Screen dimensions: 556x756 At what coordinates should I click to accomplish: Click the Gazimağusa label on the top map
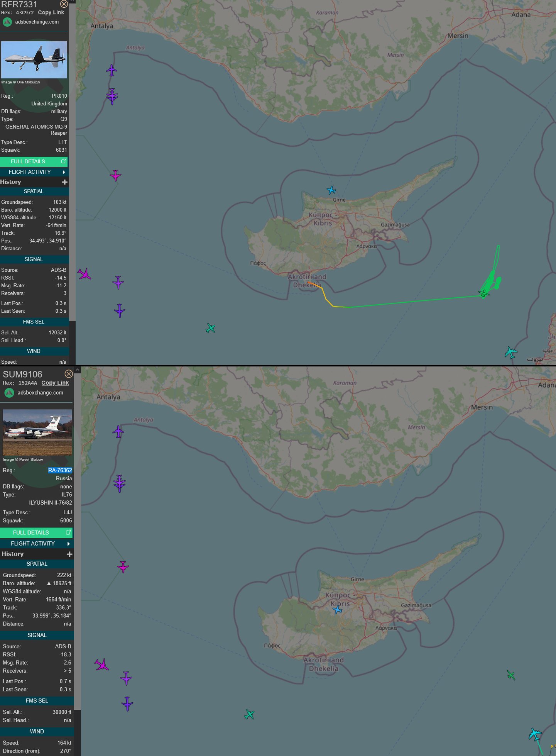tap(395, 224)
